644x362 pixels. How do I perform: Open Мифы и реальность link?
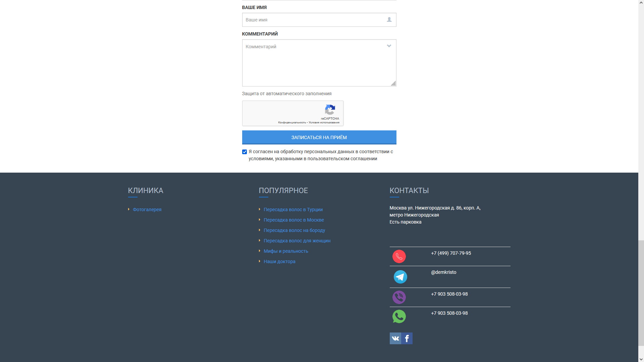(286, 251)
